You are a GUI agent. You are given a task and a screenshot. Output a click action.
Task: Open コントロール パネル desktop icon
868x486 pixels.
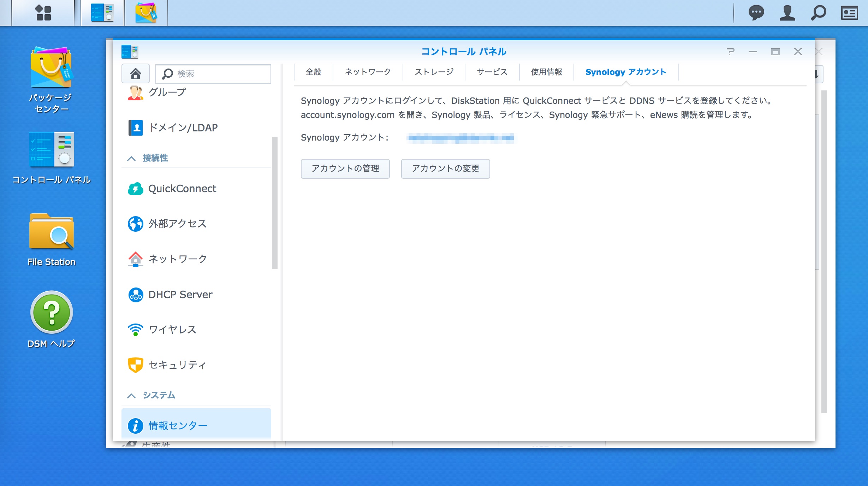tap(51, 158)
